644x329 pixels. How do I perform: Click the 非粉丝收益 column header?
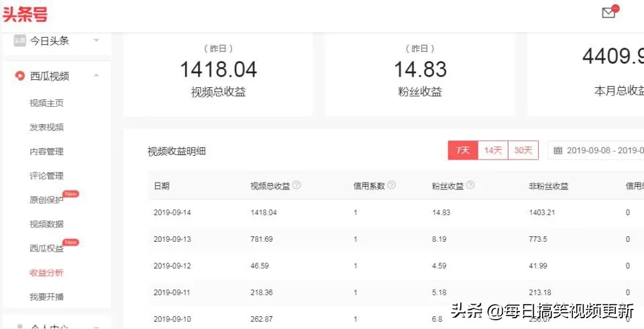point(548,186)
